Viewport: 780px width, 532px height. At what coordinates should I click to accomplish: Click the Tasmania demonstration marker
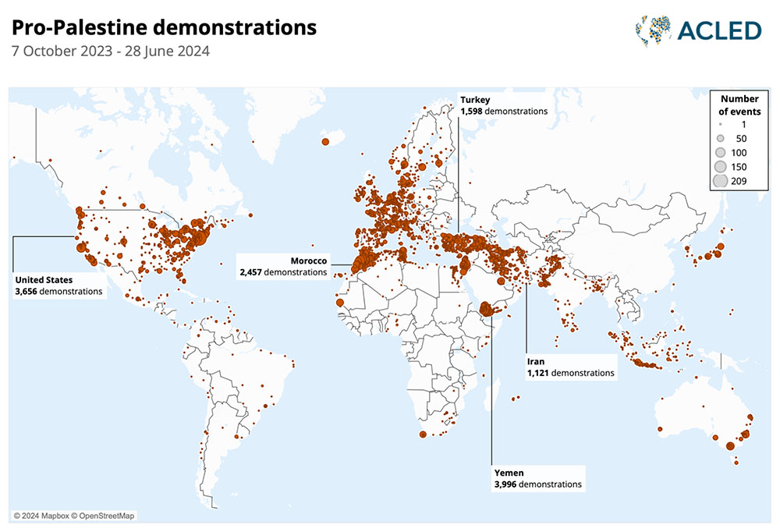tap(736, 463)
